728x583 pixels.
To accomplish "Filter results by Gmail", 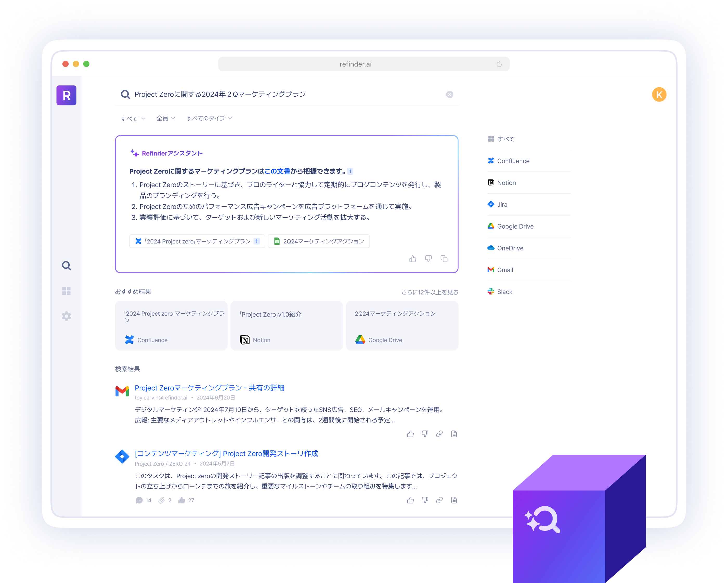I will coord(529,270).
